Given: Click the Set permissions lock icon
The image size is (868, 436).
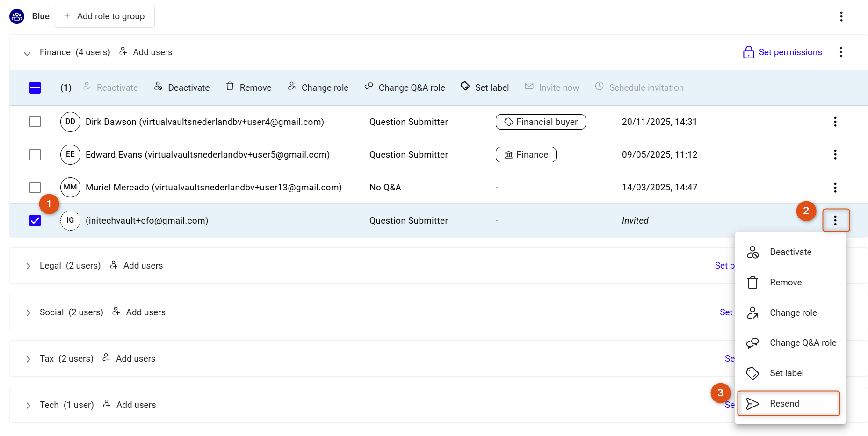Looking at the screenshot, I should click(x=748, y=52).
